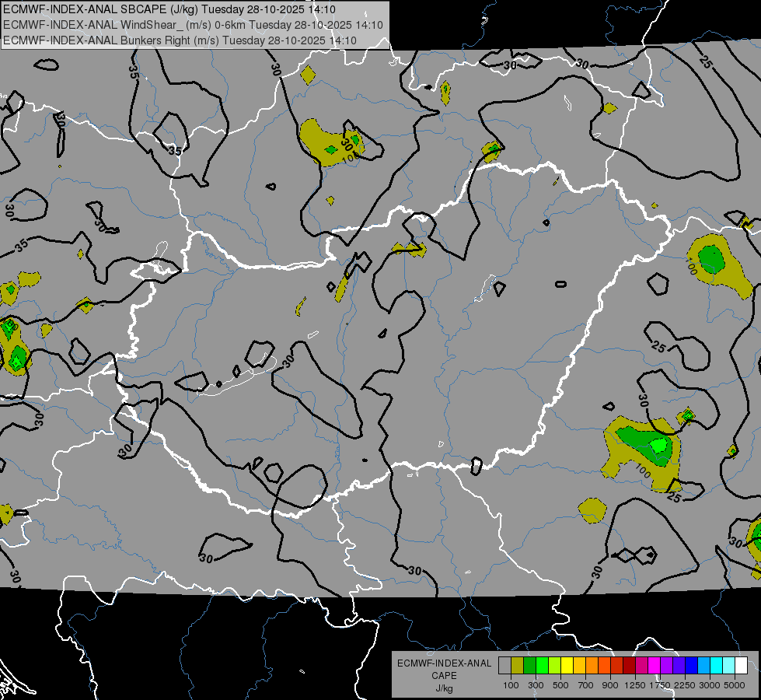Click the legend's 700 tick label
The image size is (761, 700).
(x=586, y=685)
